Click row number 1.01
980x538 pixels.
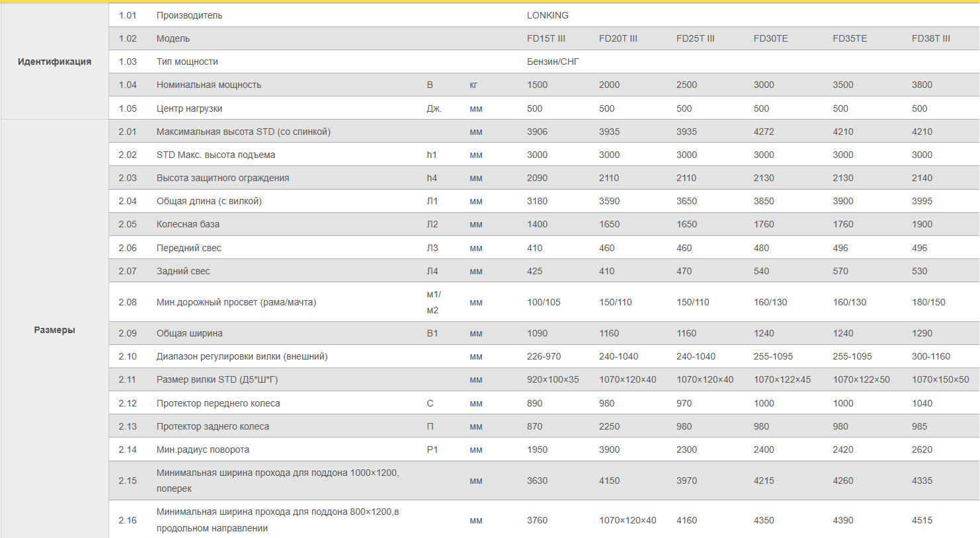[128, 15]
